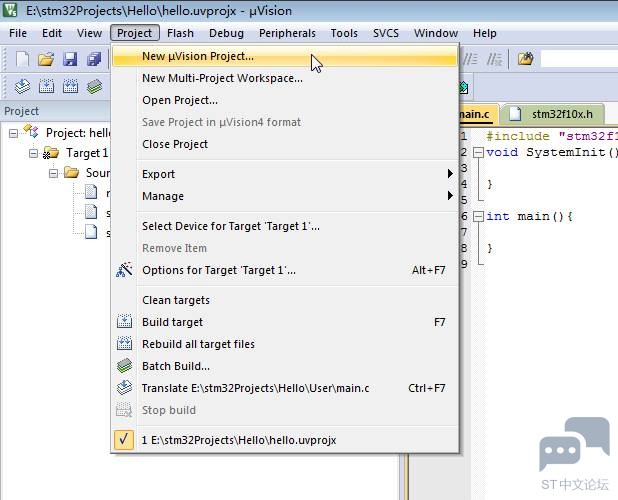Collapse the Project: hello tree node
This screenshot has width=618, height=500.
13,134
